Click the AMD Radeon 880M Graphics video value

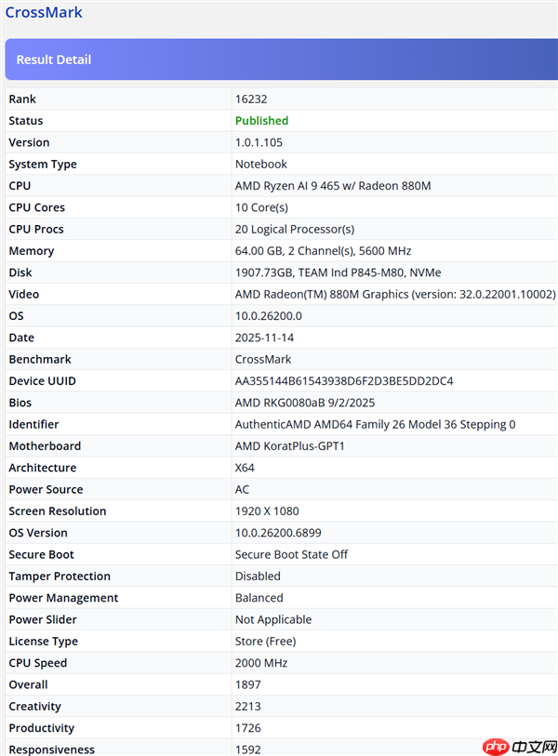coord(394,294)
